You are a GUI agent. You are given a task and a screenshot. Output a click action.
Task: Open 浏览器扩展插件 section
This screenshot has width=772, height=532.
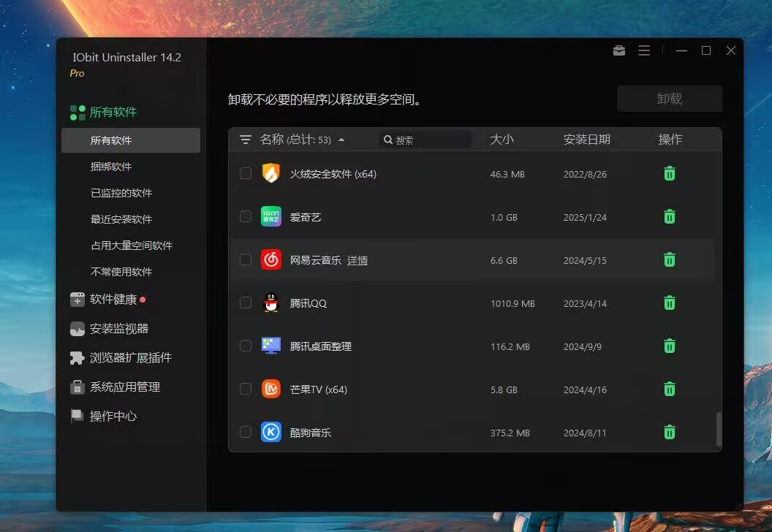click(x=130, y=358)
